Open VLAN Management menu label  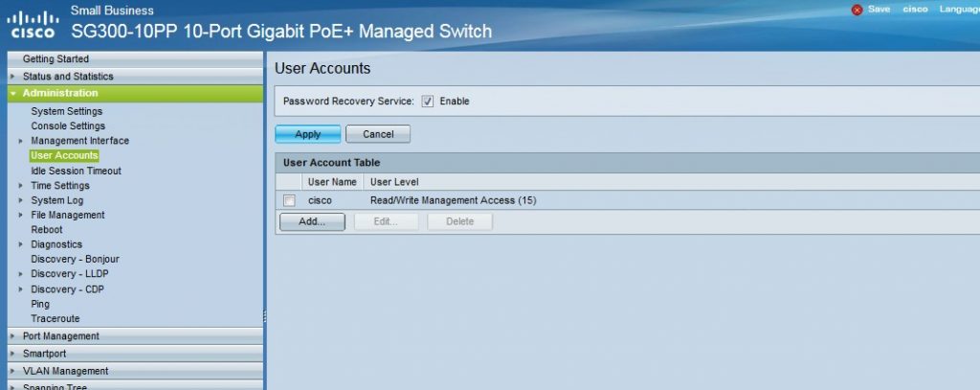(65, 371)
